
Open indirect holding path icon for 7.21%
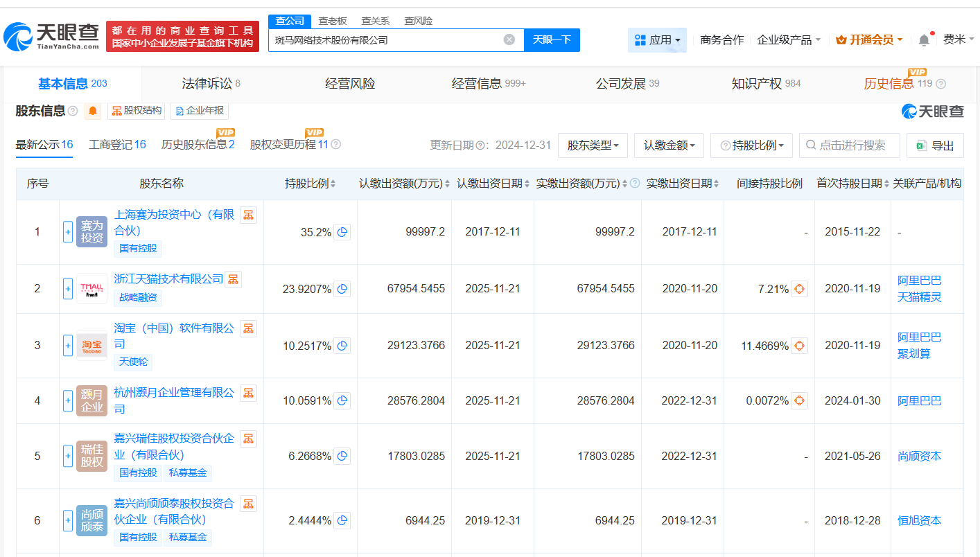point(799,289)
